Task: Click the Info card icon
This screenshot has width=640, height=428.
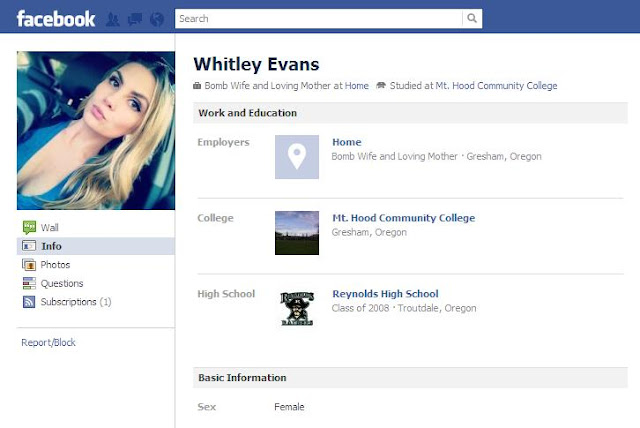Action: (29, 246)
